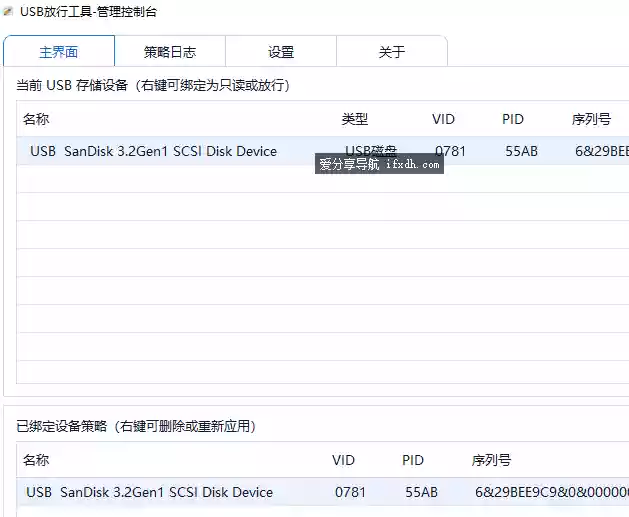Click the PID header in bound policies table
The image size is (629, 517).
tap(413, 460)
